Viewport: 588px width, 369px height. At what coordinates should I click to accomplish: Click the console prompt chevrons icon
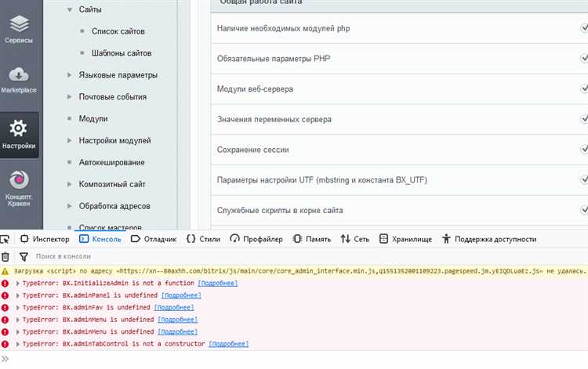pyautogui.click(x=5, y=359)
